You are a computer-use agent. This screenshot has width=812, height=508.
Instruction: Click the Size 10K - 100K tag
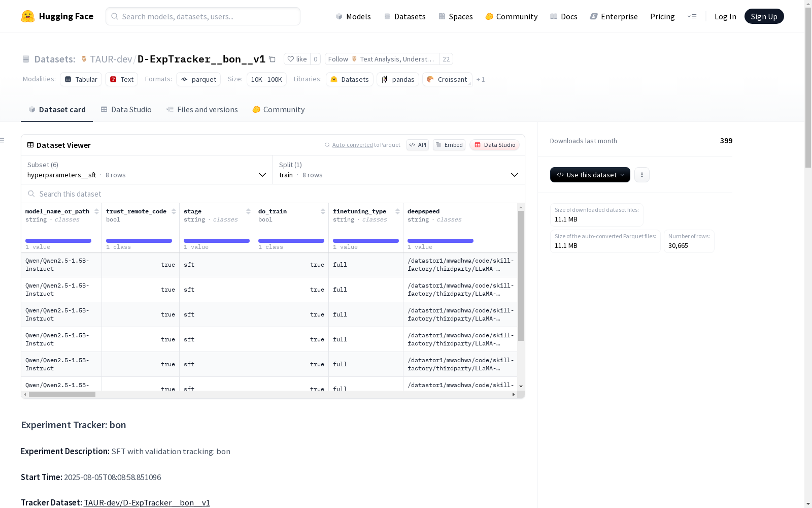[266, 79]
